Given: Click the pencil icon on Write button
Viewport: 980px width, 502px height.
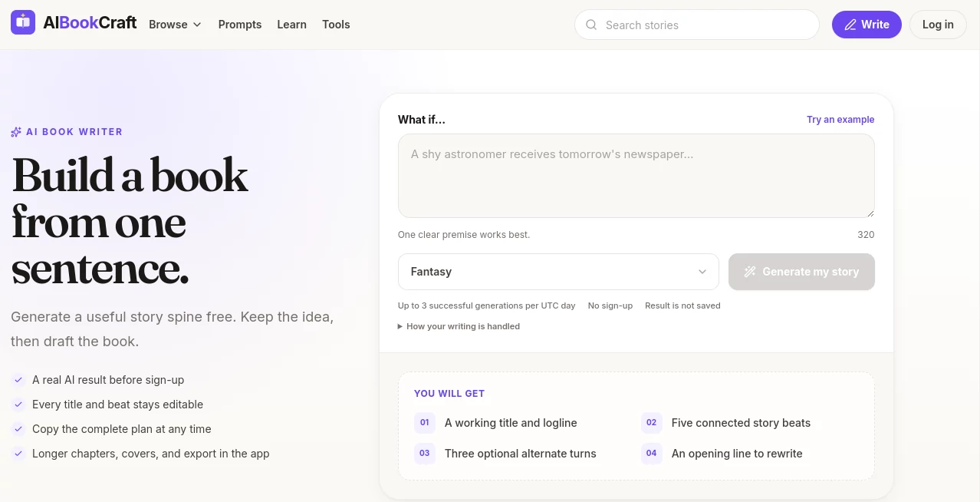Looking at the screenshot, I should coord(850,25).
